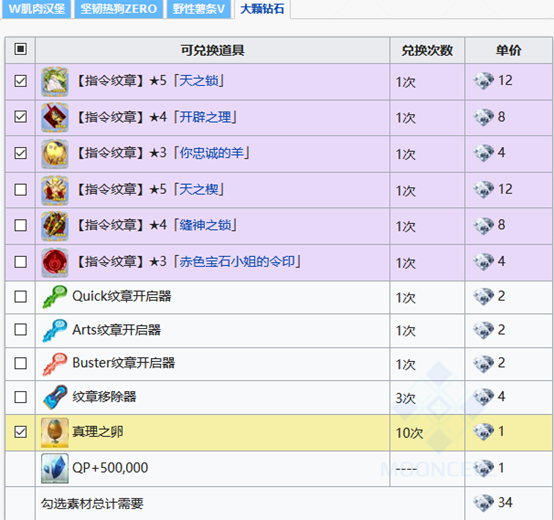Click the QP crystal icon
554x520 pixels.
coord(55,468)
